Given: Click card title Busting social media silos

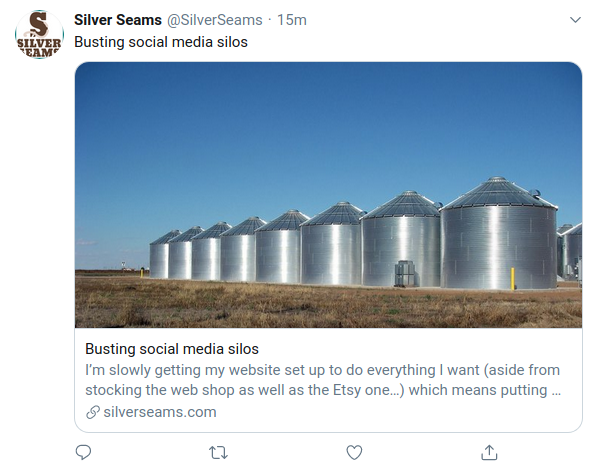Looking at the screenshot, I should [x=172, y=349].
